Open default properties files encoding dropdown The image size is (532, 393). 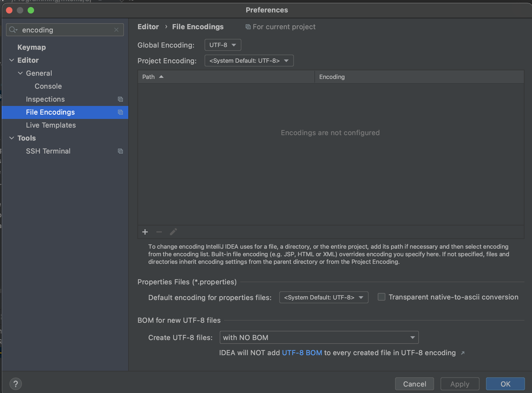coord(324,297)
